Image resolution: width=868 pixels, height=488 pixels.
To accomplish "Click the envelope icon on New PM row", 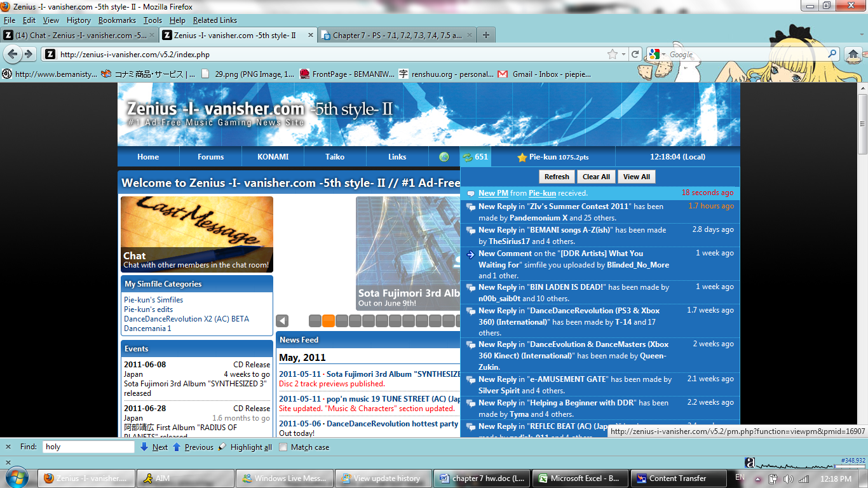I will tap(471, 193).
